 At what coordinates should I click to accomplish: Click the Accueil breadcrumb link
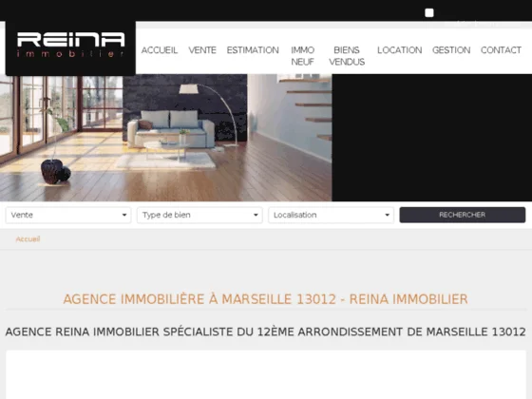tap(28, 239)
